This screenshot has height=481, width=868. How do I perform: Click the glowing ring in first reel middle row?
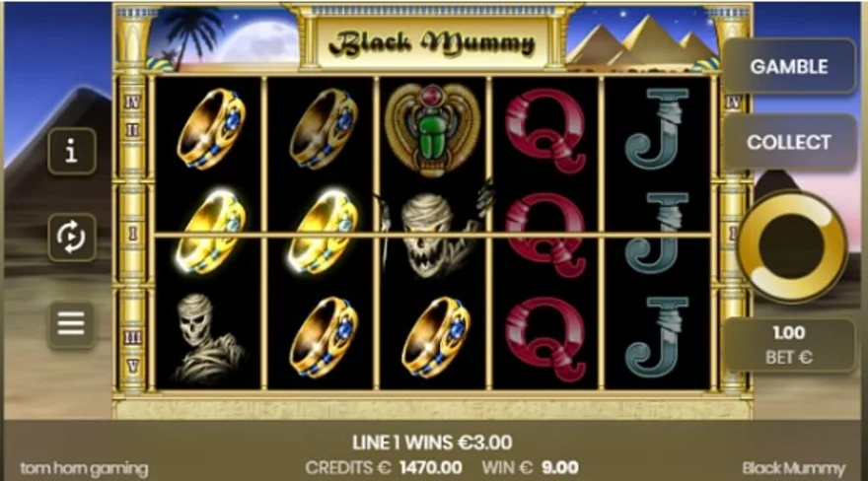[x=210, y=234]
